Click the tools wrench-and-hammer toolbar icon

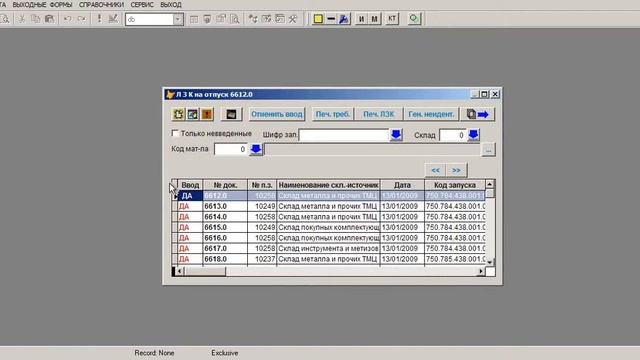(x=293, y=19)
